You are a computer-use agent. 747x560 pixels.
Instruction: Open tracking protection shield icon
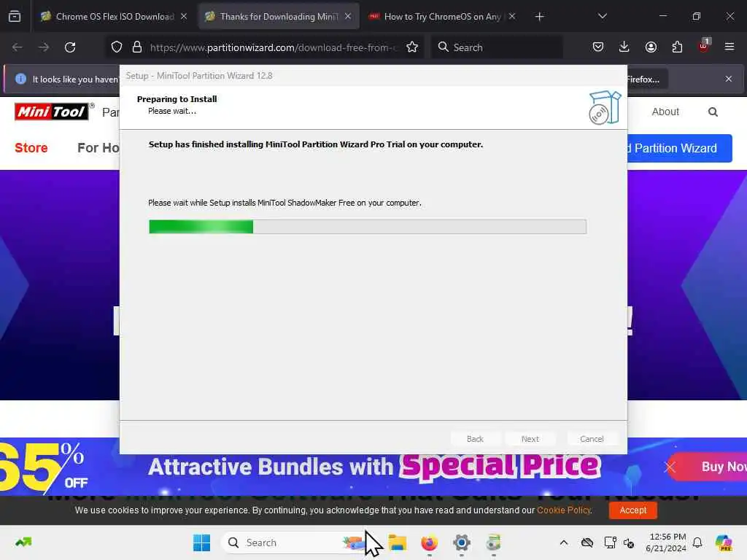tap(117, 47)
